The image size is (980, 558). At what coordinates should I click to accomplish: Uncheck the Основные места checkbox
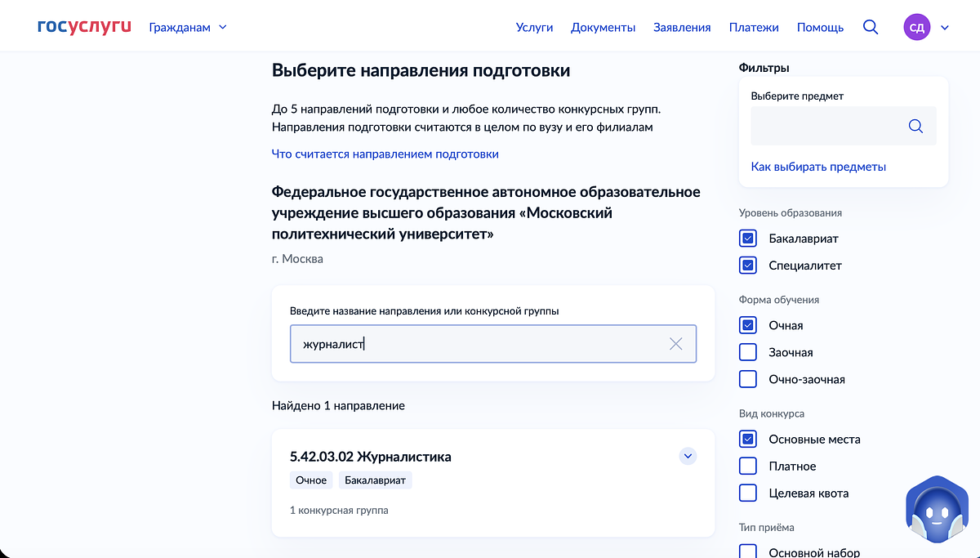[x=748, y=439]
